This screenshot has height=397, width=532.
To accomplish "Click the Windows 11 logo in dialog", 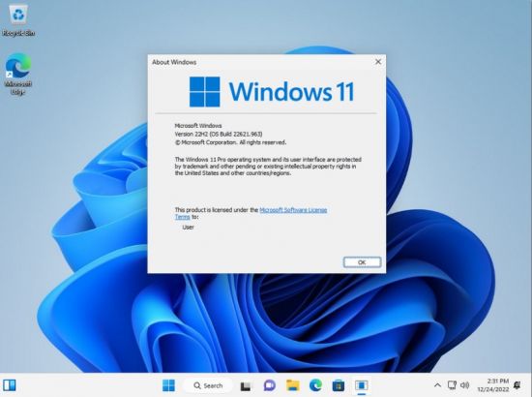I will 272,92.
